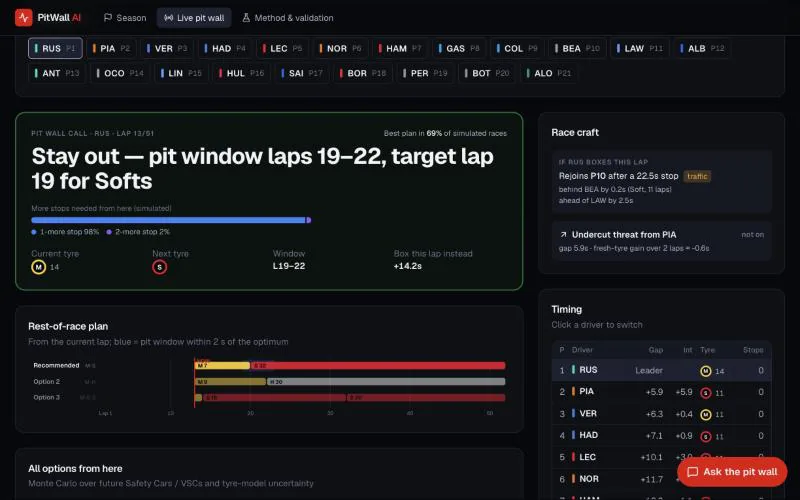Image resolution: width=800 pixels, height=500 pixels.
Task: Choose driver chip COL P9
Action: click(x=517, y=48)
